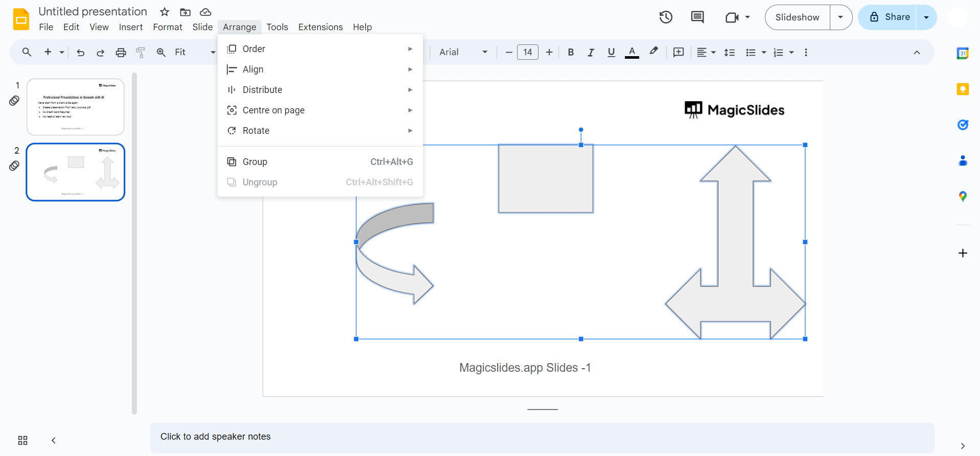980x456 pixels.
Task: Search the menus magnifier icon
Action: (x=27, y=52)
